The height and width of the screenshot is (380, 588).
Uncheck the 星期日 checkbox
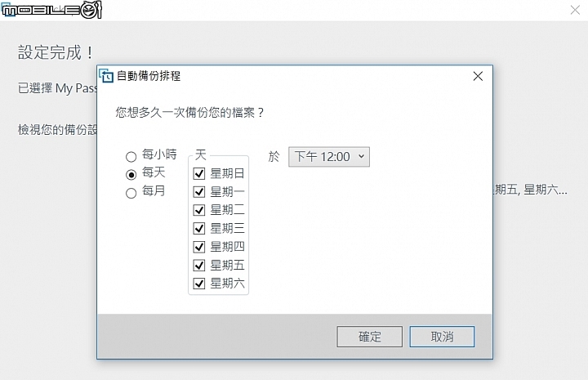pyautogui.click(x=199, y=173)
